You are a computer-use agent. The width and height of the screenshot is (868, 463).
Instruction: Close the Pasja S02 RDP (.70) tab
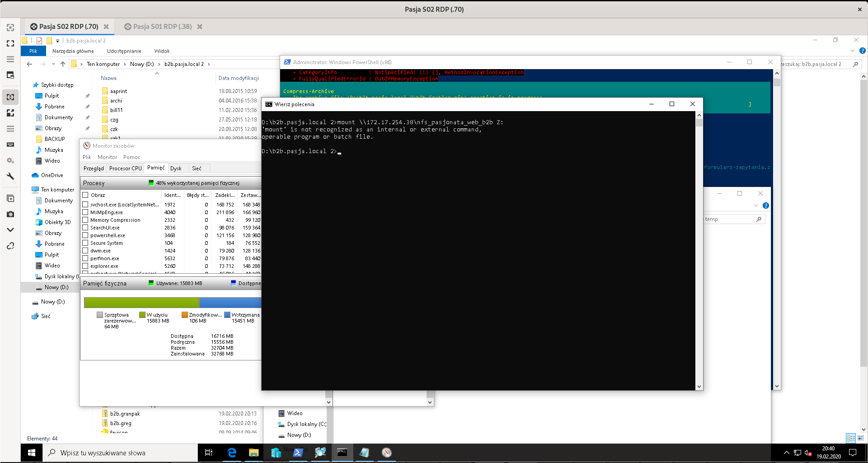tap(106, 27)
